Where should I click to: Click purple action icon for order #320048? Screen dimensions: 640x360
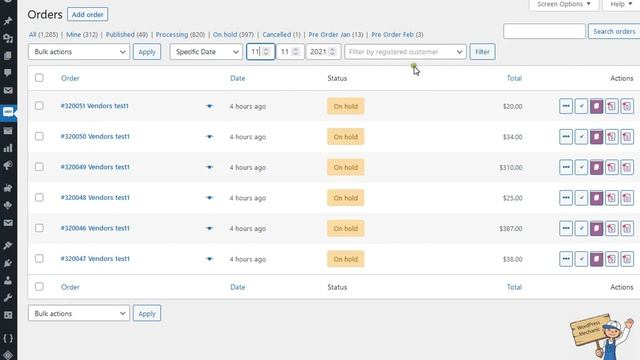596,198
